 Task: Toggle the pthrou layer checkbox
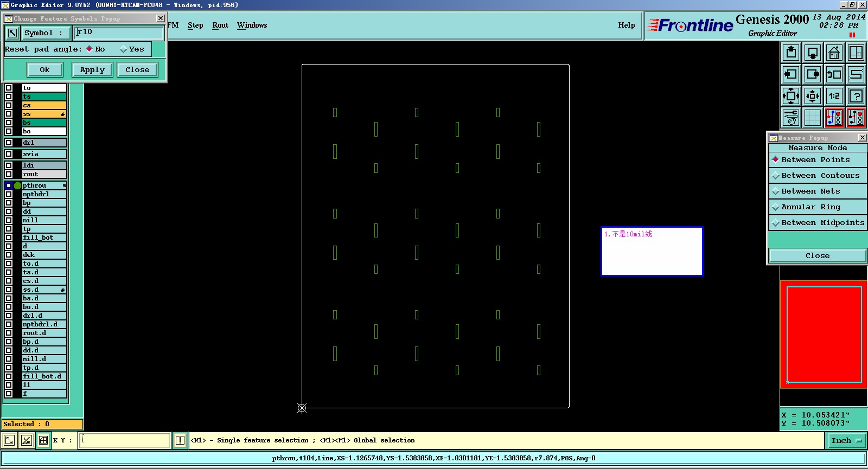9,185
